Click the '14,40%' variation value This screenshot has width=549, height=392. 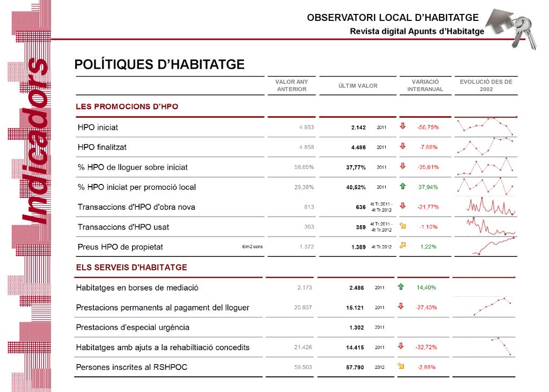(426, 288)
